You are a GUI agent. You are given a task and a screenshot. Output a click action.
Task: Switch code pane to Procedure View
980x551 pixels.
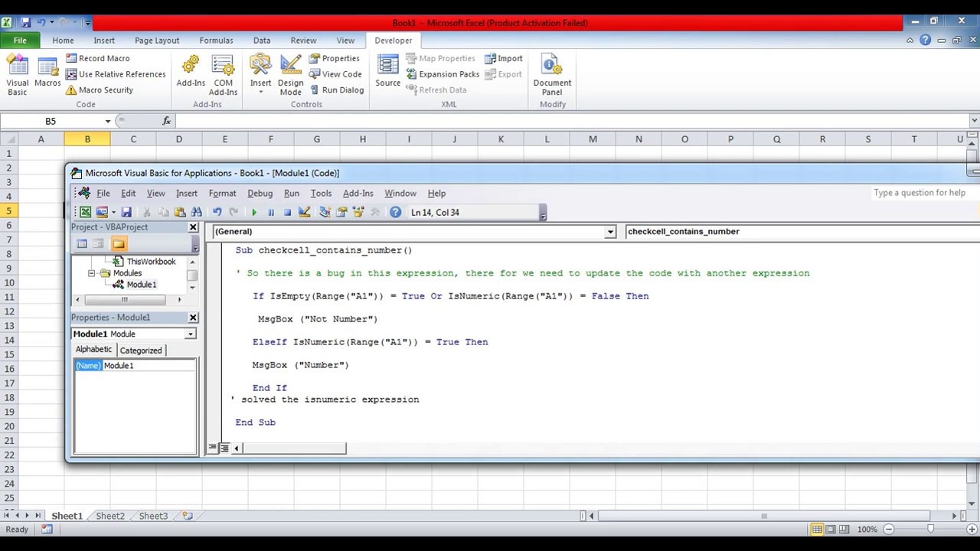(213, 448)
